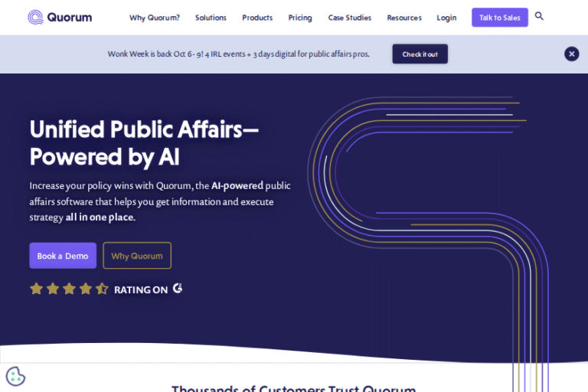Open Case Studies from the top navigation
This screenshot has height=392, width=588.
tap(349, 18)
